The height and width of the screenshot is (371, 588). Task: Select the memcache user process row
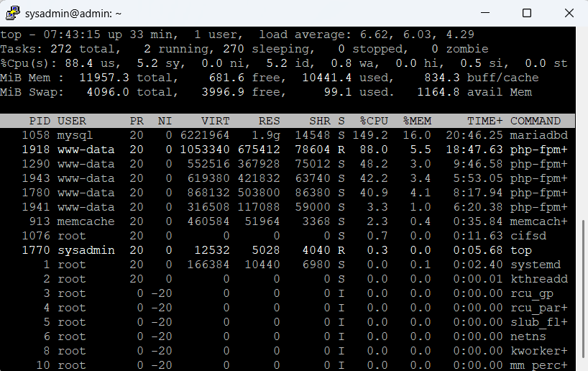[x=288, y=221]
